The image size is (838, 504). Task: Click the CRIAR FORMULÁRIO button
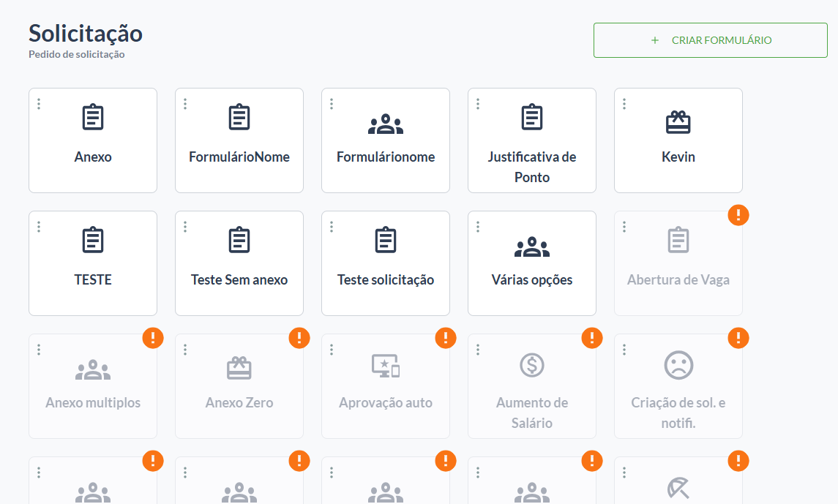pos(710,40)
